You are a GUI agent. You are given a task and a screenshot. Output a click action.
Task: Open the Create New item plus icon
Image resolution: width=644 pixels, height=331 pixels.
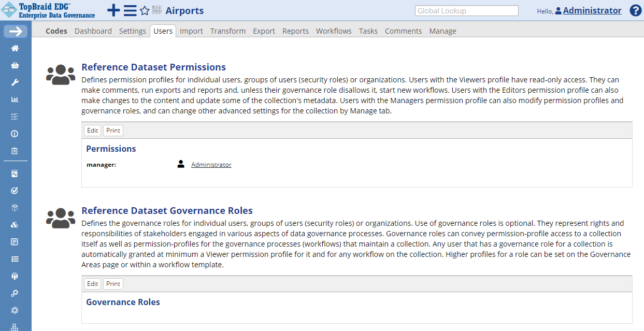click(x=113, y=10)
